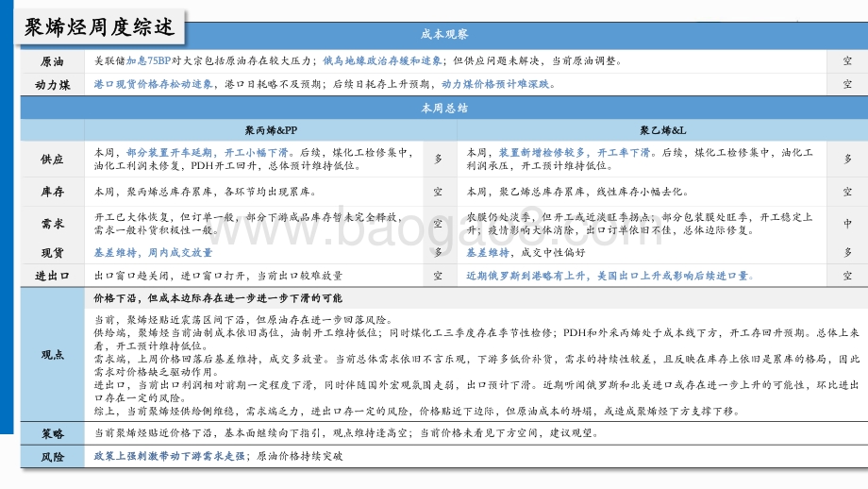Viewport: 868px width, 489px height.
Task: Click the 原油 row label
Action: pos(52,61)
